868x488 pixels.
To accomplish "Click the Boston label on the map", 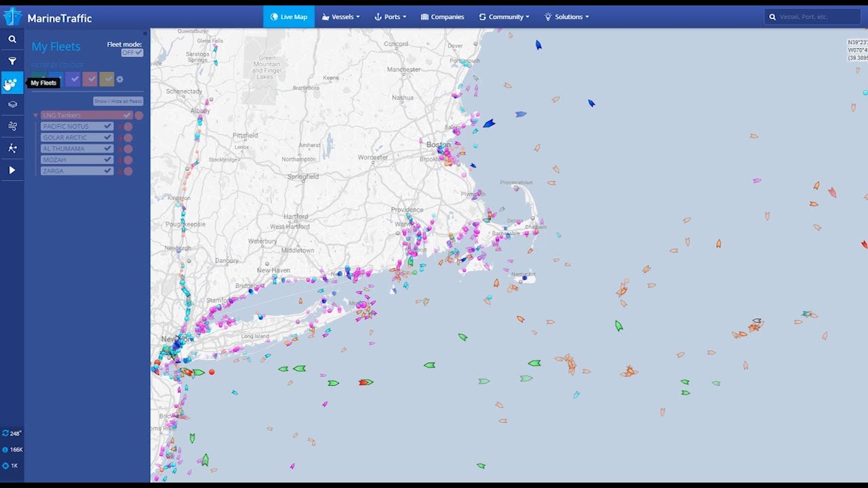I will pyautogui.click(x=439, y=144).
